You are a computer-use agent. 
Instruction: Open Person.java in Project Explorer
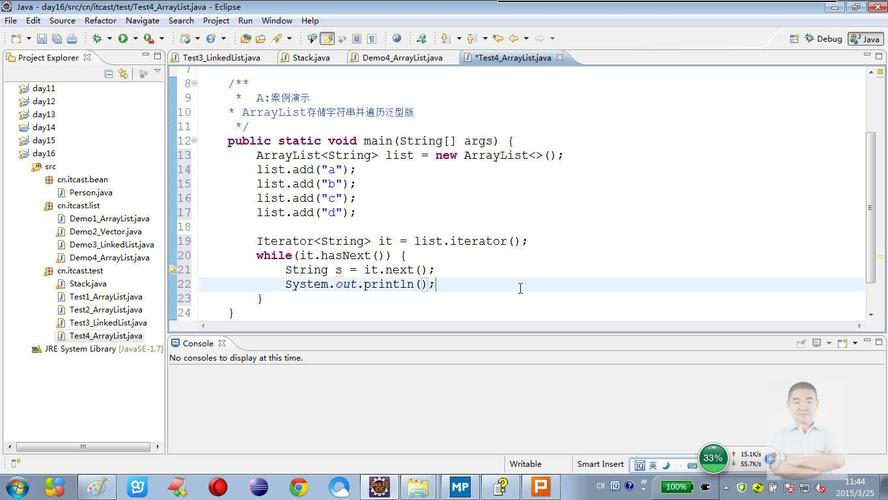coord(91,193)
